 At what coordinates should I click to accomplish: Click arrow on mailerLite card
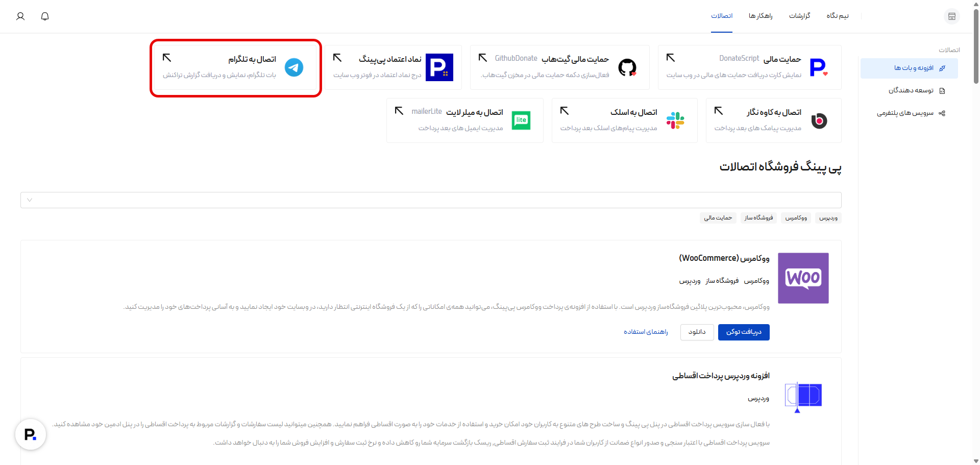pos(399,111)
